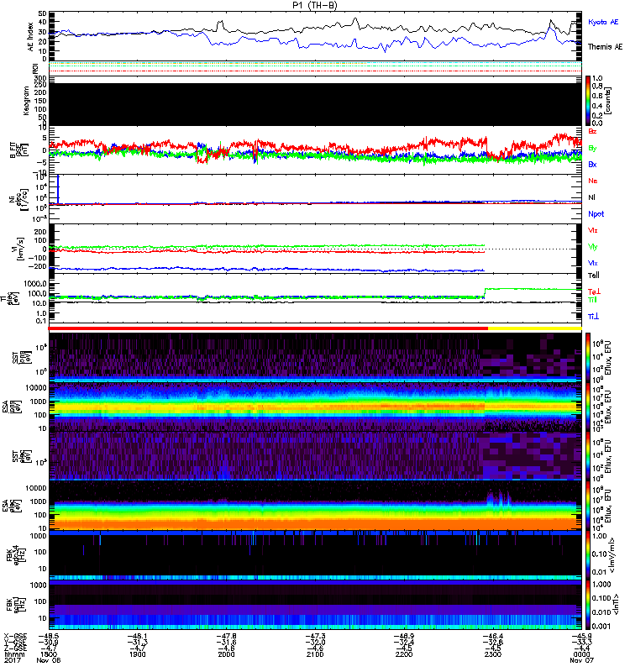
Task: Click the plot title P1 (TH-B)
Action: click(314, 6)
